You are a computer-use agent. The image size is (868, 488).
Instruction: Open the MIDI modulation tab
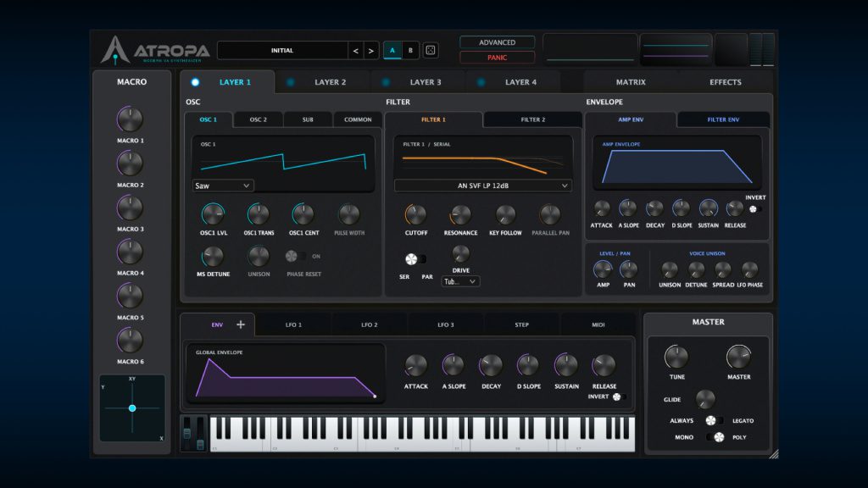598,324
